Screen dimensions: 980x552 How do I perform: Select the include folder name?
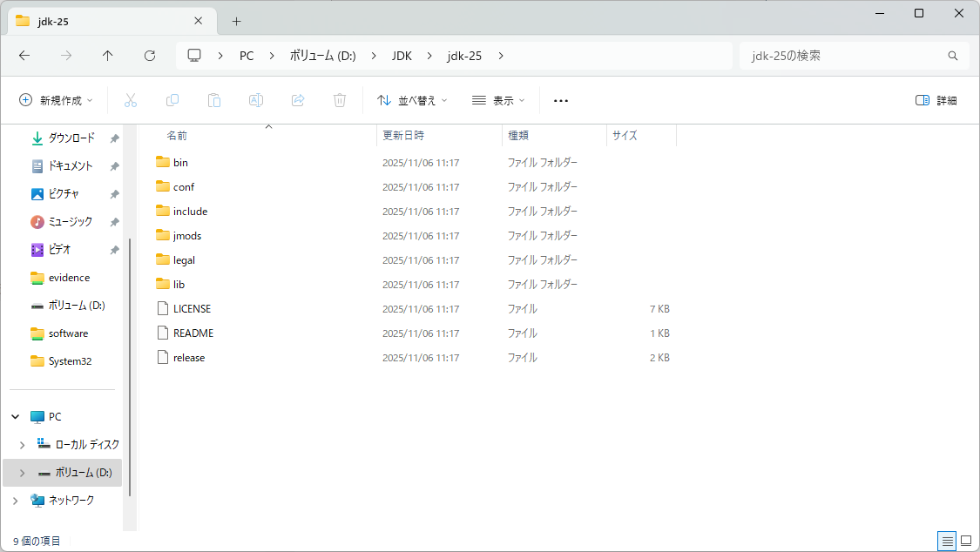tap(191, 211)
